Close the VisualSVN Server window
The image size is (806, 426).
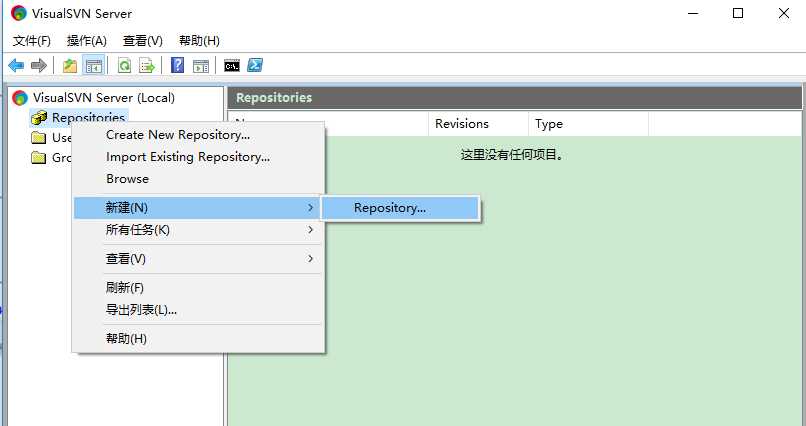[783, 14]
